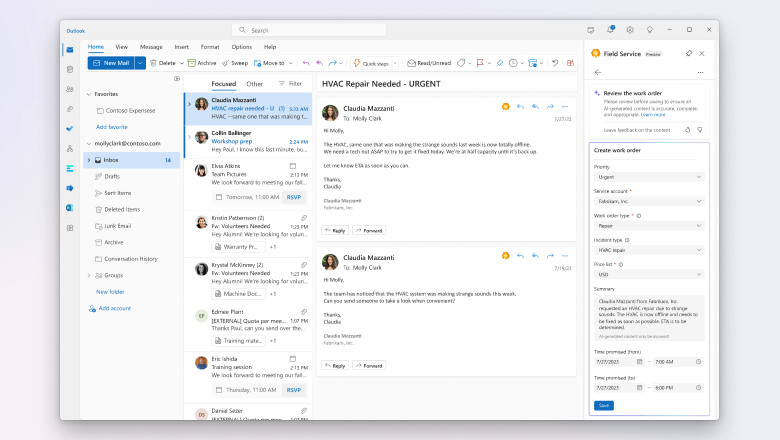This screenshot has width=780, height=440.
Task: Click the Learn more link
Action: [x=652, y=115]
